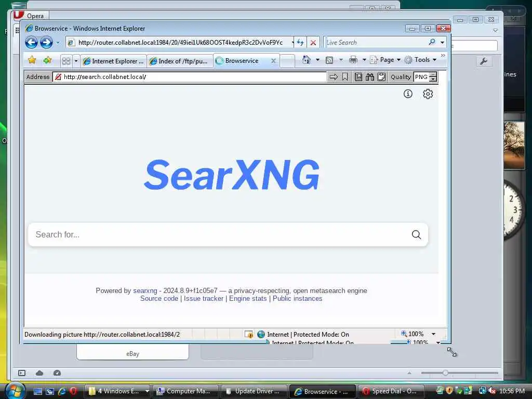Viewport: 532px width, 399px height.
Task: Switch to Update Driver taskbar button
Action: click(x=254, y=391)
